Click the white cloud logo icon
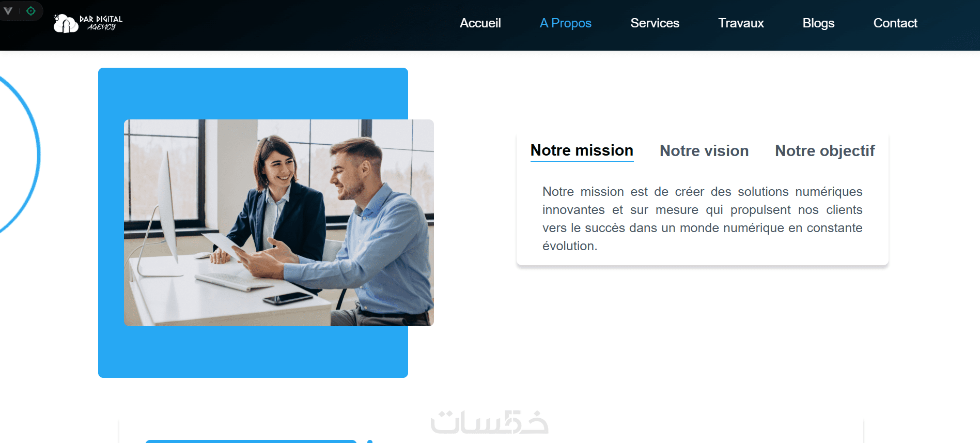Viewport: 980px width, 443px height. pyautogui.click(x=66, y=23)
